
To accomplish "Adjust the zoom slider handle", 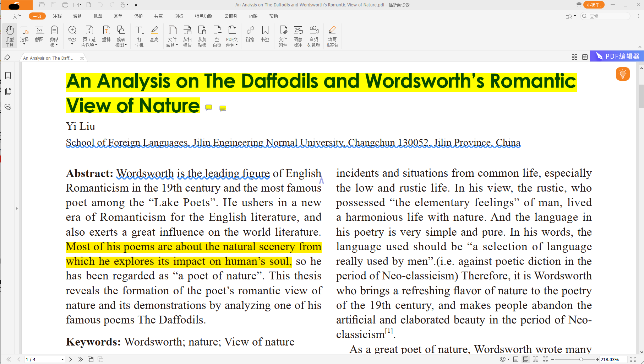I will 581,359.
